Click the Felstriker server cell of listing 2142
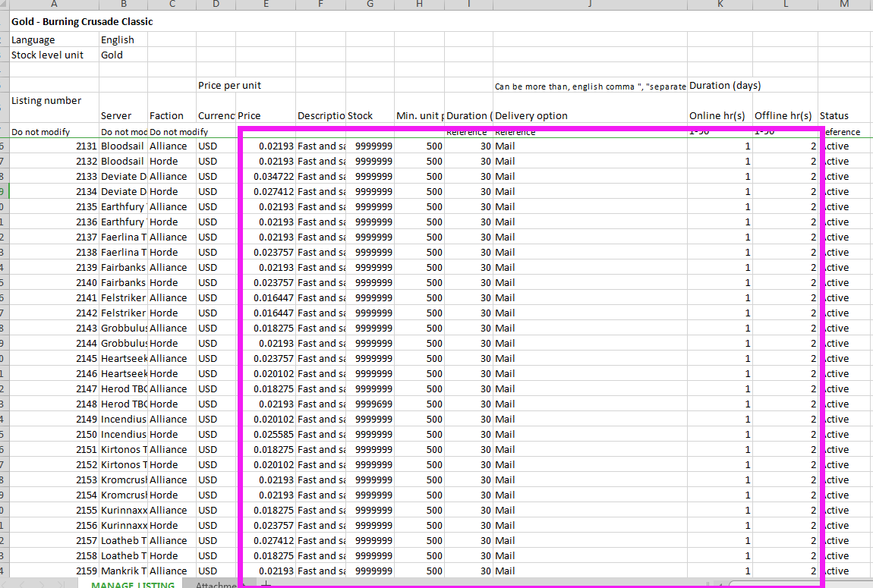The height and width of the screenshot is (588, 873). [123, 313]
